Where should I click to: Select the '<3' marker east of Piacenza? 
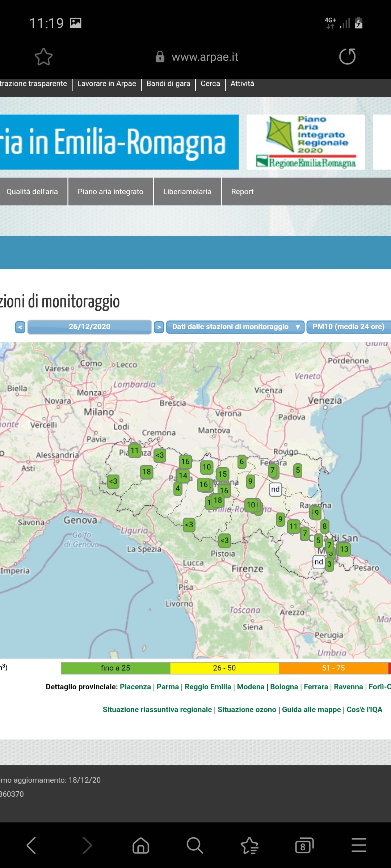160,455
